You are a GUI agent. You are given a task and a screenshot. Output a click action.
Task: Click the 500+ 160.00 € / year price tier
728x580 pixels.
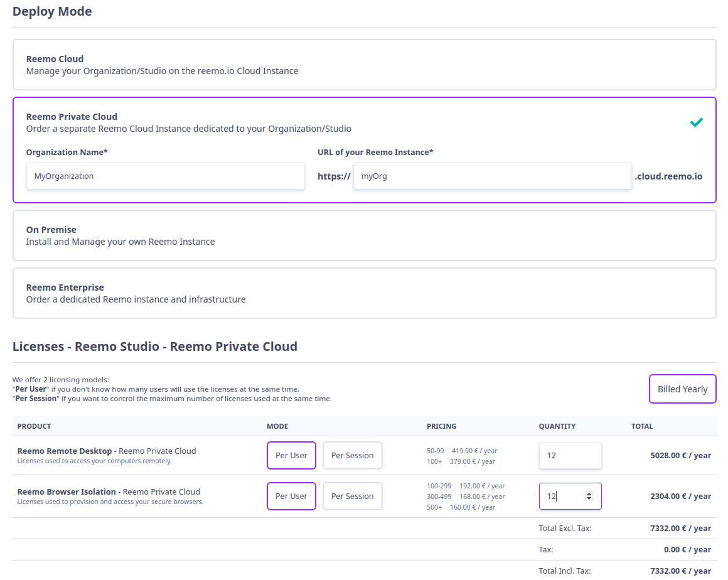(461, 507)
